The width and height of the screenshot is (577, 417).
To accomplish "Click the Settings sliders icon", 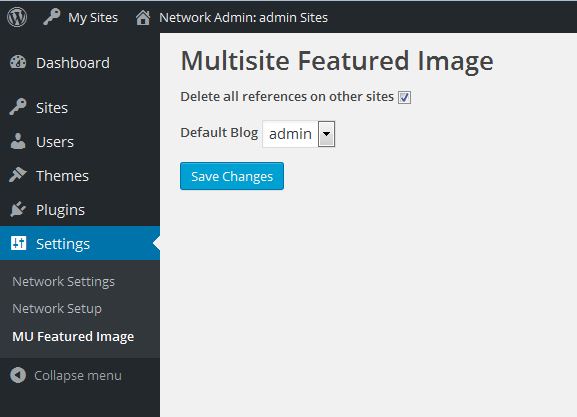I will [x=18, y=243].
